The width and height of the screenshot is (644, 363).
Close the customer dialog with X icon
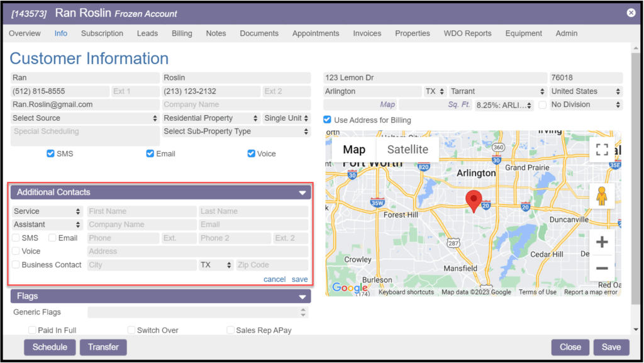click(x=631, y=13)
